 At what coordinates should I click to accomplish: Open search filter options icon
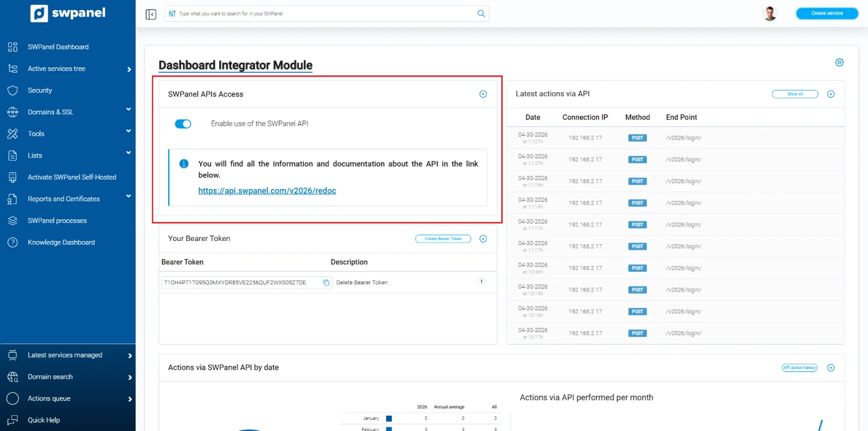click(172, 14)
